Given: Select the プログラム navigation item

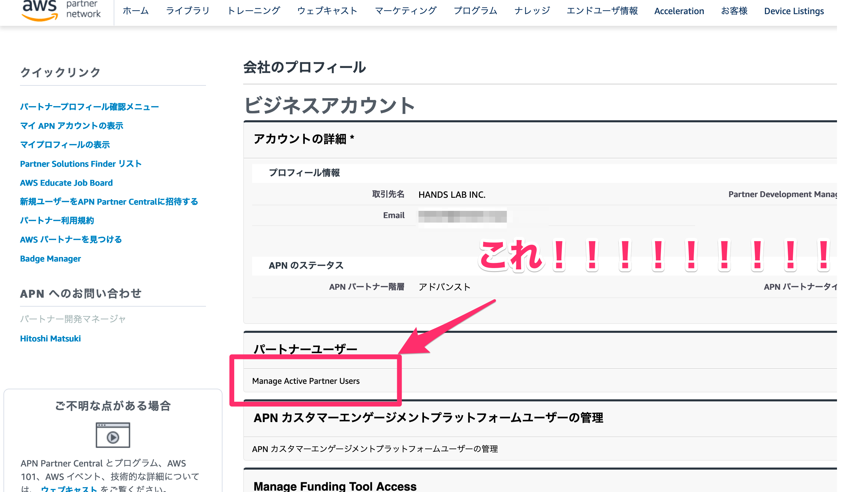Looking at the screenshot, I should pos(475,11).
